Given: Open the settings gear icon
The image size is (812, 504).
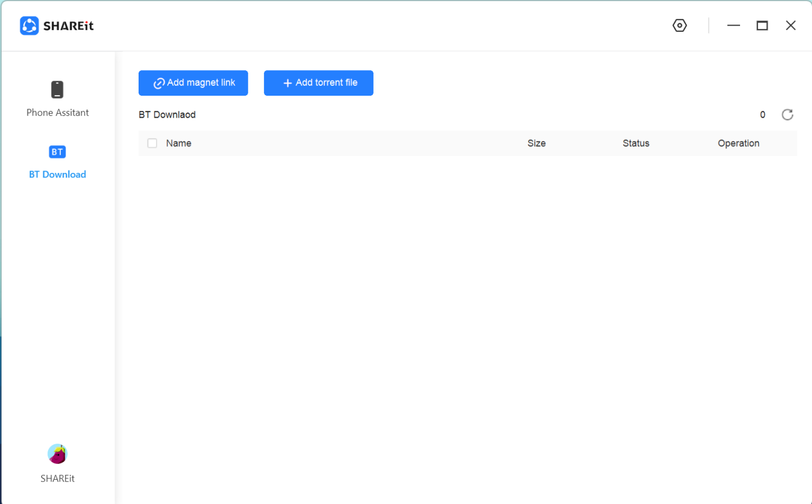Looking at the screenshot, I should click(679, 25).
